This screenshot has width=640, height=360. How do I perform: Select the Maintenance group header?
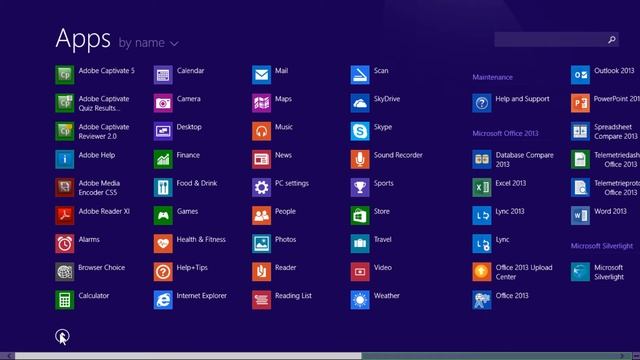[x=492, y=77]
